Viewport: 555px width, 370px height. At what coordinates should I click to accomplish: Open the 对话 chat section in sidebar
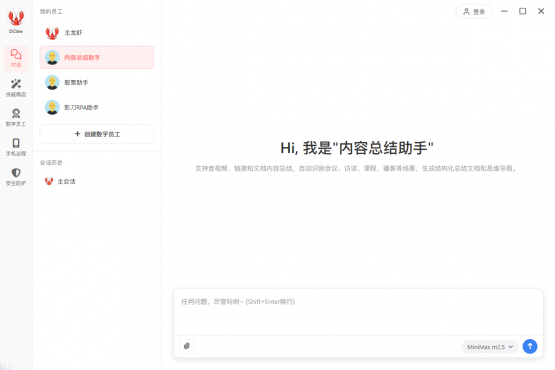tap(16, 58)
